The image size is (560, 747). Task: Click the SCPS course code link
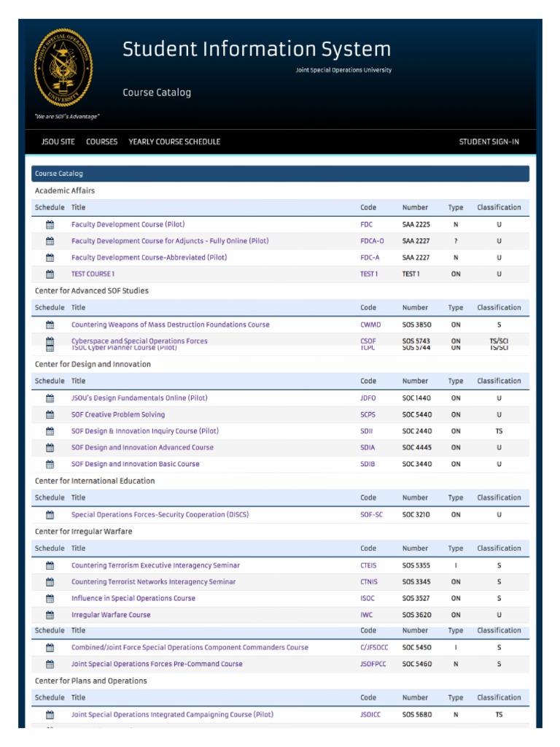[x=367, y=415]
